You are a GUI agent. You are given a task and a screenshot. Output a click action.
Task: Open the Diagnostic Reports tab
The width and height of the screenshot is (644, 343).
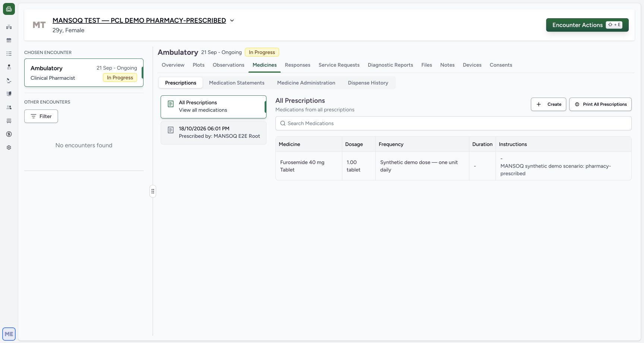(x=390, y=65)
